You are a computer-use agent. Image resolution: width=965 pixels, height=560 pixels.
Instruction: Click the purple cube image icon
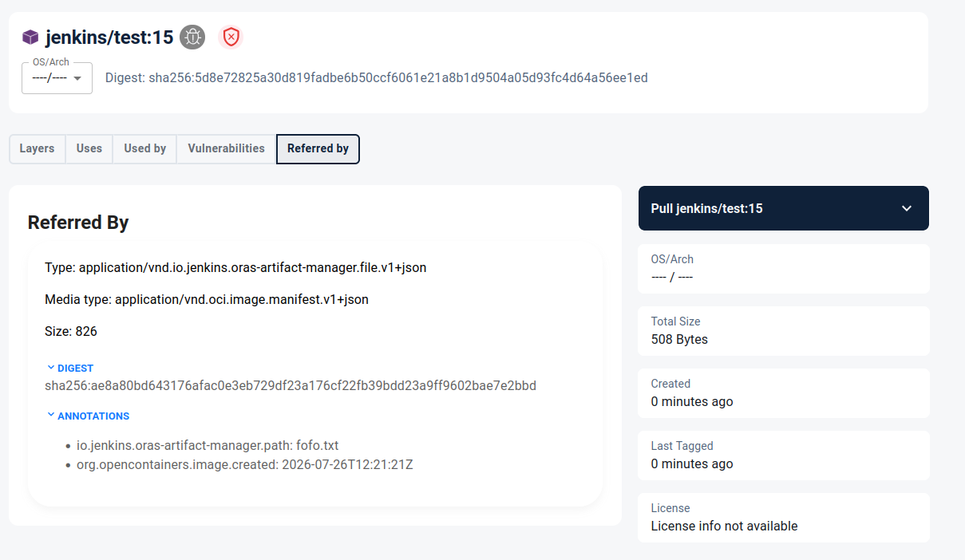click(x=30, y=37)
